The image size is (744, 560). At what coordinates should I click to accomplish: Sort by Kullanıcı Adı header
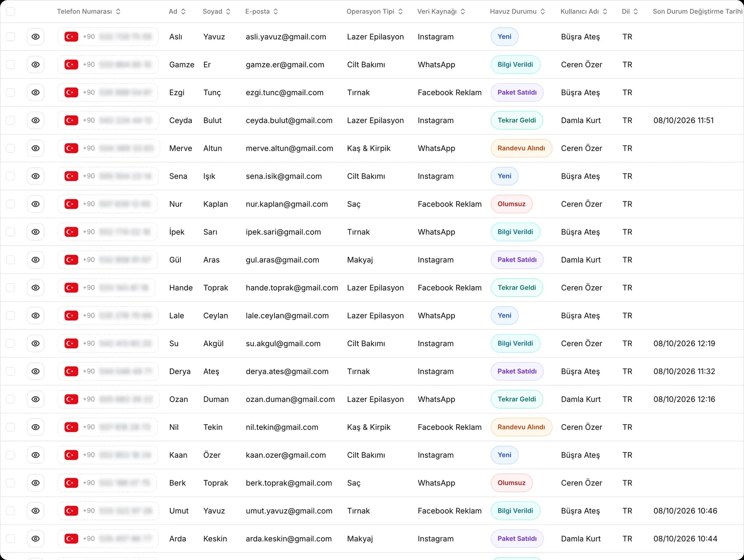click(584, 12)
